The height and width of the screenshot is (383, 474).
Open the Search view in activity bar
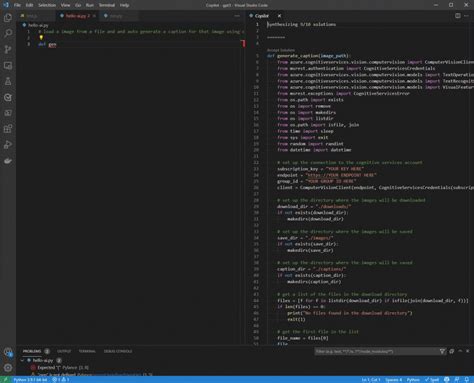pyautogui.click(x=8, y=33)
